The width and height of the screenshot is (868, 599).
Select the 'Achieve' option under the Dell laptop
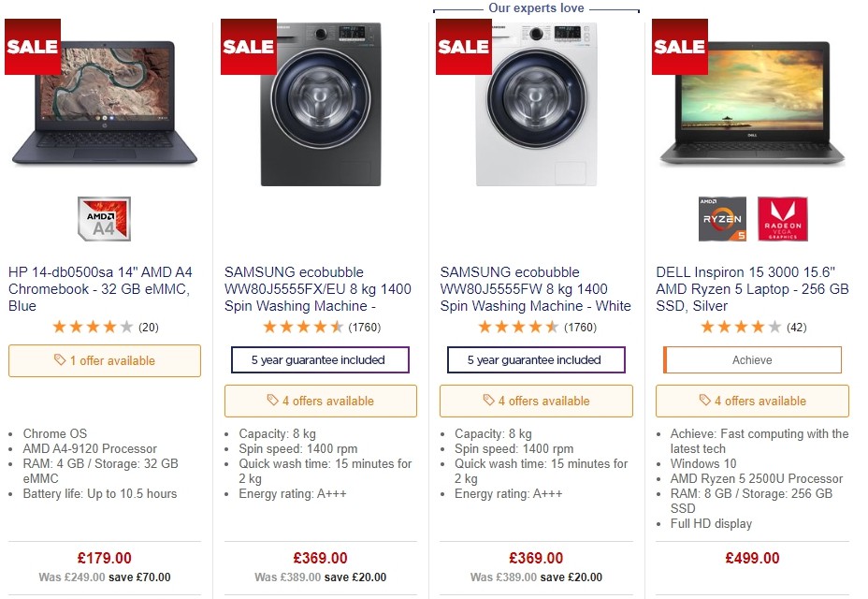pyautogui.click(x=752, y=359)
